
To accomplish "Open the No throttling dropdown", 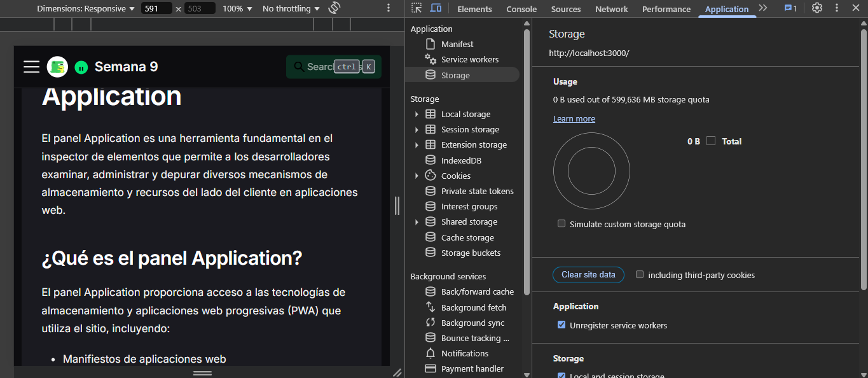I will (x=291, y=9).
